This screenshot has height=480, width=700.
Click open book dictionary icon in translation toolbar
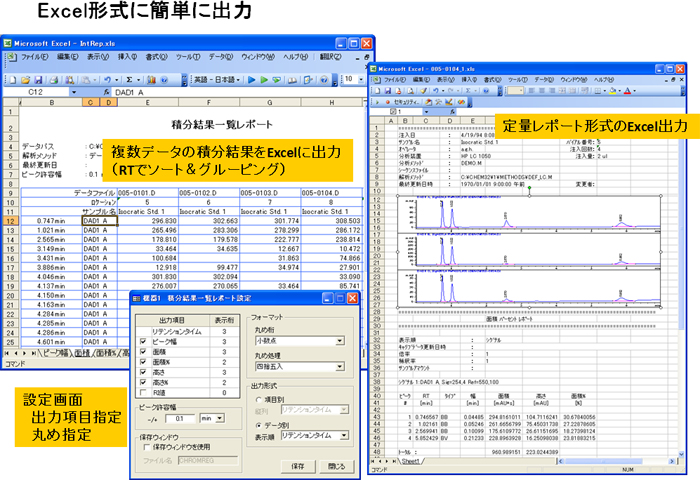(x=292, y=80)
